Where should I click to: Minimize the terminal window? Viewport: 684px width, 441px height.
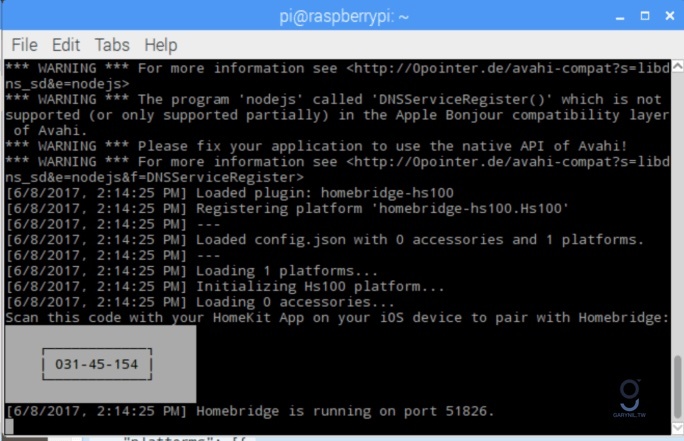click(620, 17)
